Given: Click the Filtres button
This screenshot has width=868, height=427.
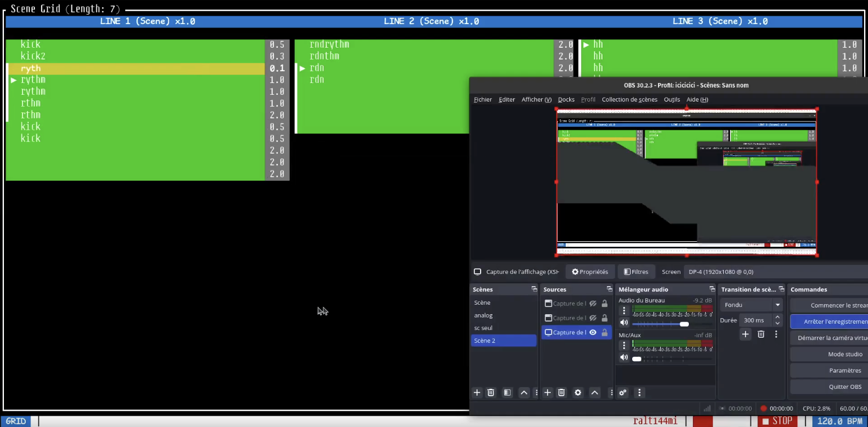Looking at the screenshot, I should pyautogui.click(x=636, y=272).
